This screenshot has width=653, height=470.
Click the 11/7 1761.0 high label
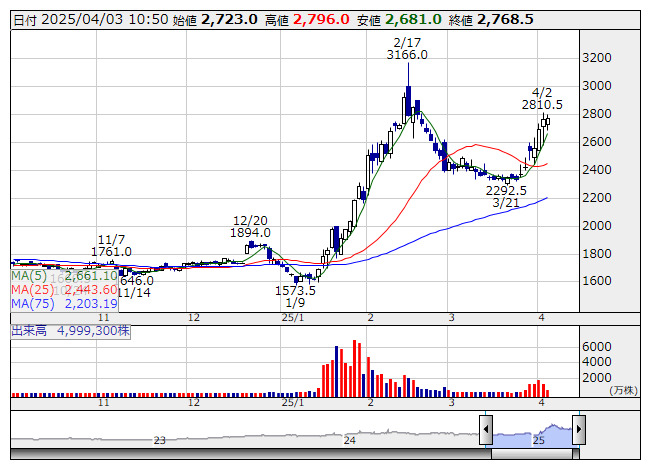pos(111,246)
